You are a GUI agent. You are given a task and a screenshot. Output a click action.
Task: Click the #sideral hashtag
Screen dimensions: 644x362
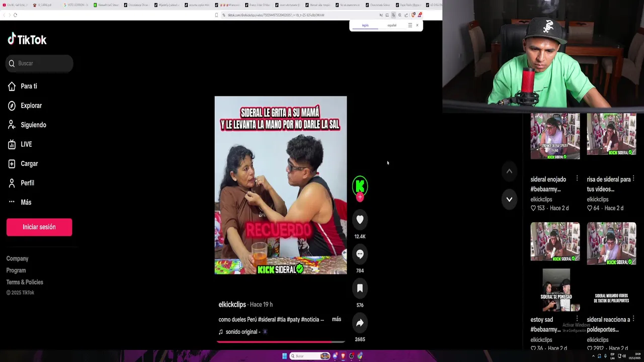(x=267, y=319)
